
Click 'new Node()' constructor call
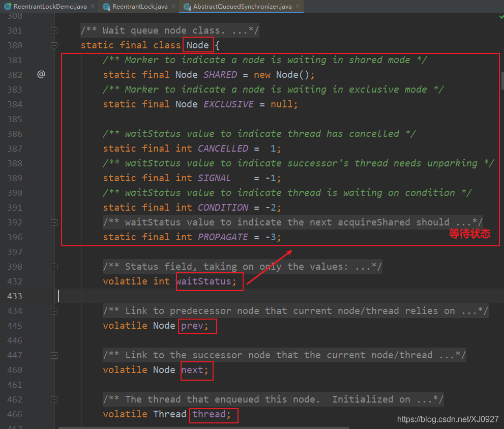click(281, 75)
